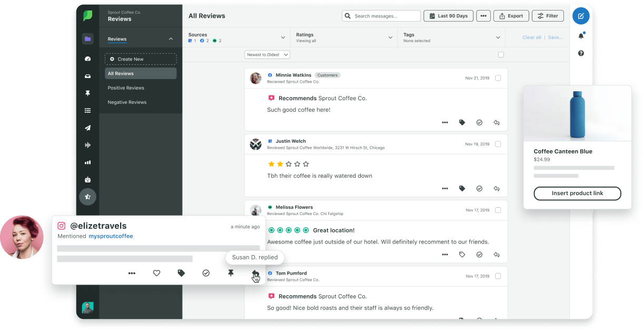644x330 pixels.
Task: Click the Customers tag on Minnie Watkins
Action: (328, 75)
